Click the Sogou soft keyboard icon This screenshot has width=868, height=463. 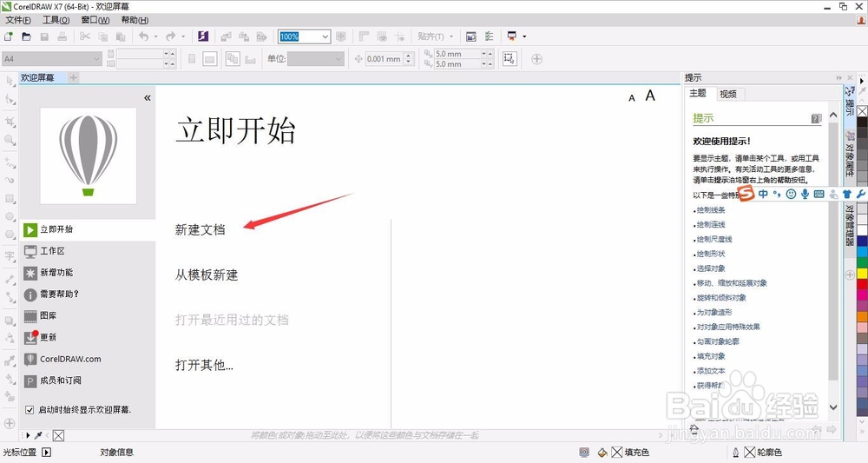tap(819, 194)
